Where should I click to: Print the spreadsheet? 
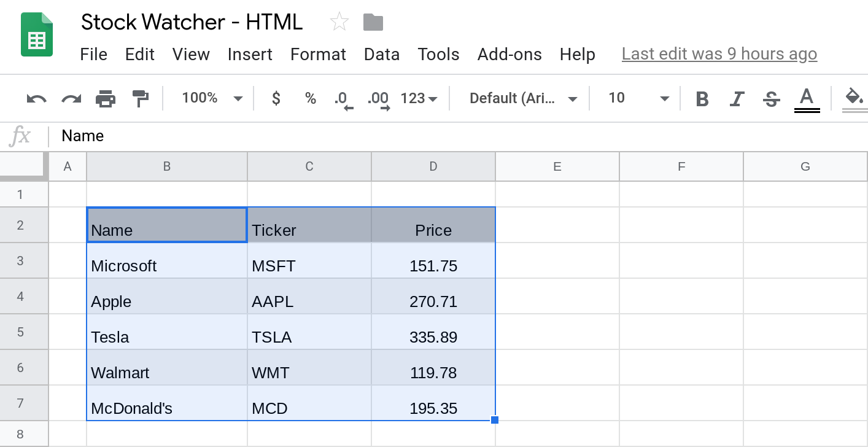(106, 98)
